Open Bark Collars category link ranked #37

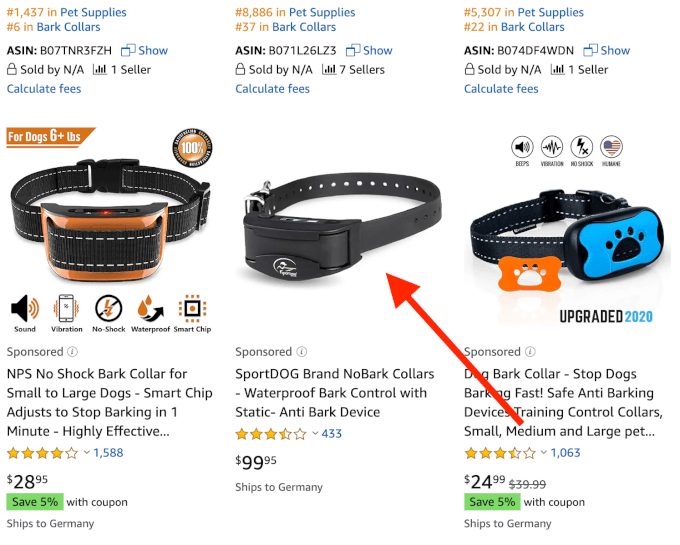tap(304, 27)
